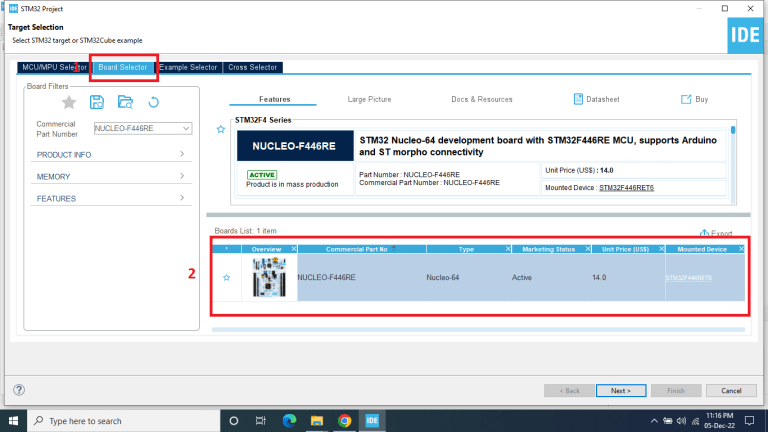Click the taskbar search box
768x432 pixels.
(123, 421)
